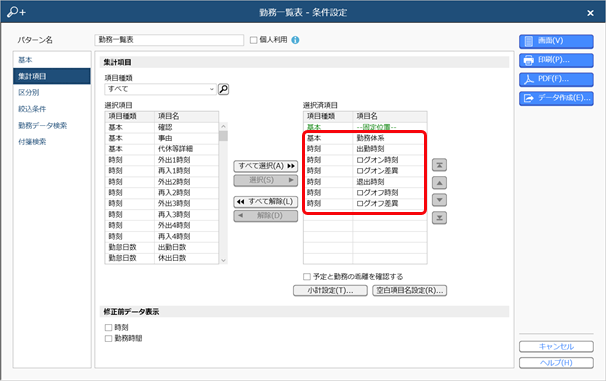Click the green --固定位置-- row

[x=365, y=128]
